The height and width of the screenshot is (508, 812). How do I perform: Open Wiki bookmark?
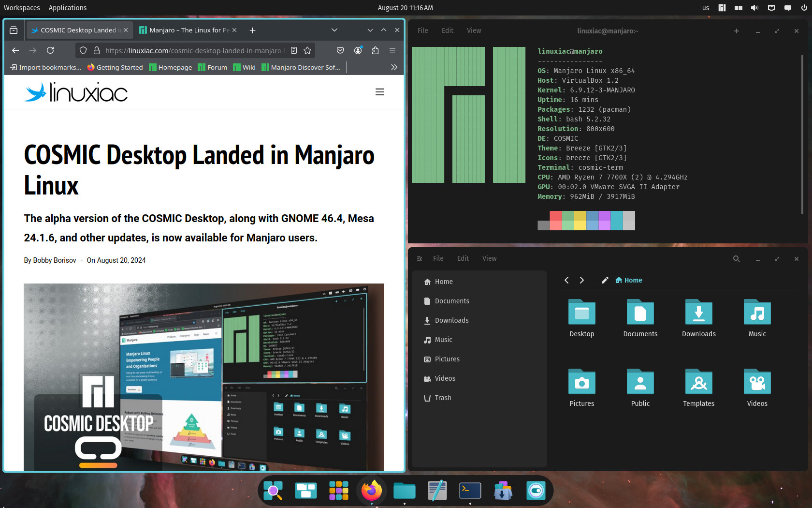click(x=244, y=67)
